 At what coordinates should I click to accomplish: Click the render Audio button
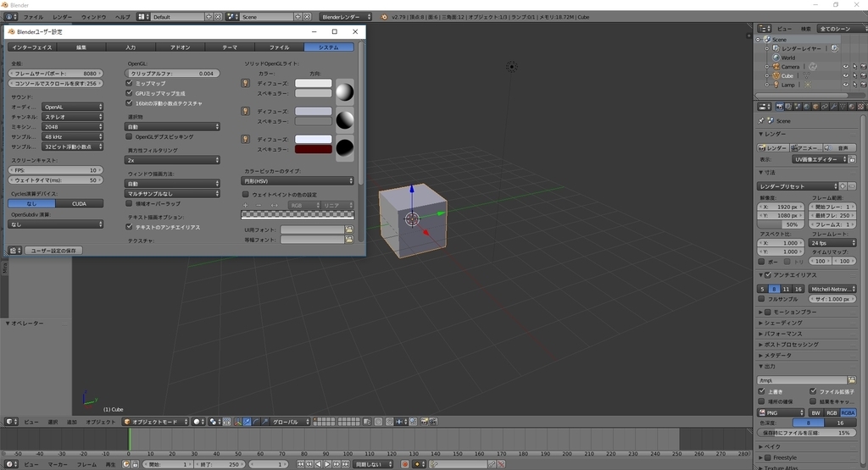[839, 147]
